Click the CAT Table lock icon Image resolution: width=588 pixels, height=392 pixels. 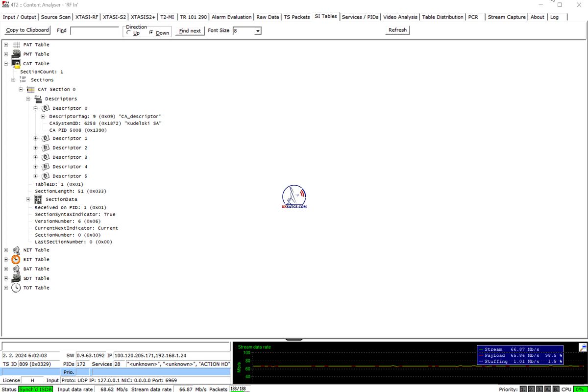16,64
